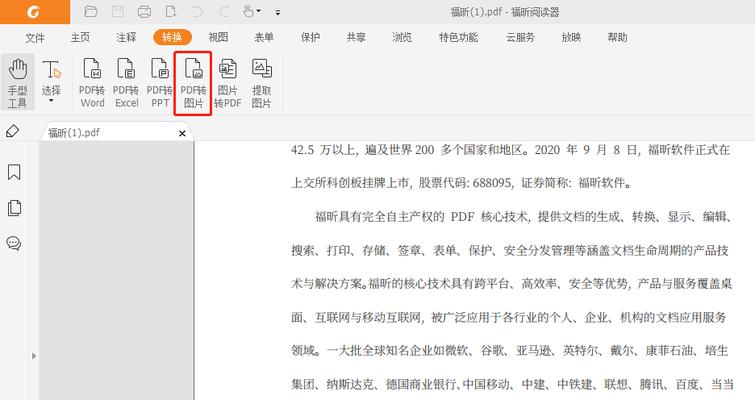
Task: Save the document with the disk icon
Action: pos(117,12)
